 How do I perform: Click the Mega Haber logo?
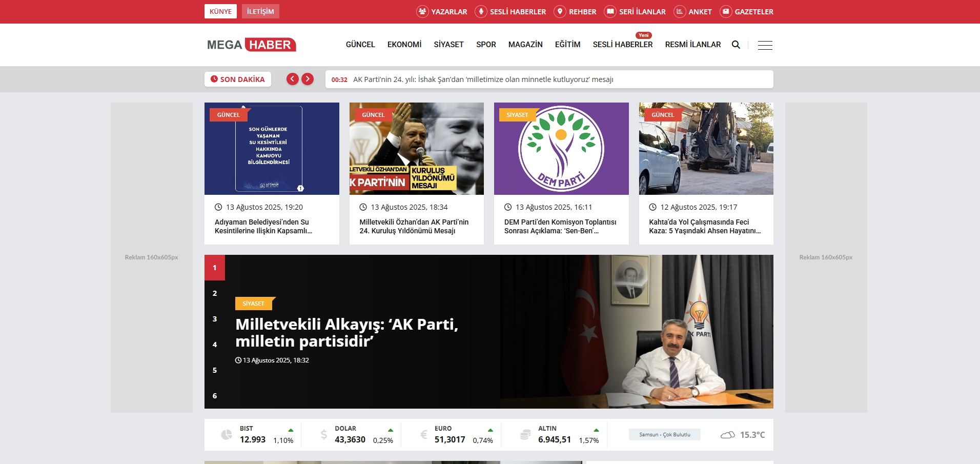[x=252, y=45]
